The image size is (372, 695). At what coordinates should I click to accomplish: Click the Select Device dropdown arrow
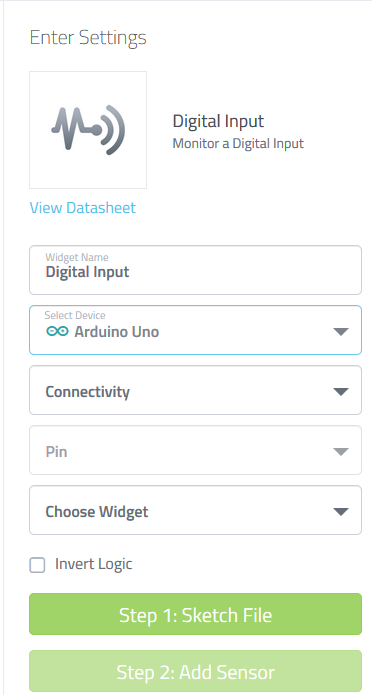[341, 332]
